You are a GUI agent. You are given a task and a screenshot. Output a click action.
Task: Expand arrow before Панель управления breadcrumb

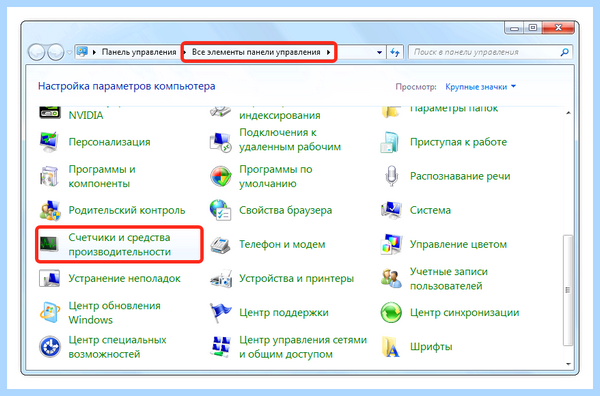tap(95, 52)
